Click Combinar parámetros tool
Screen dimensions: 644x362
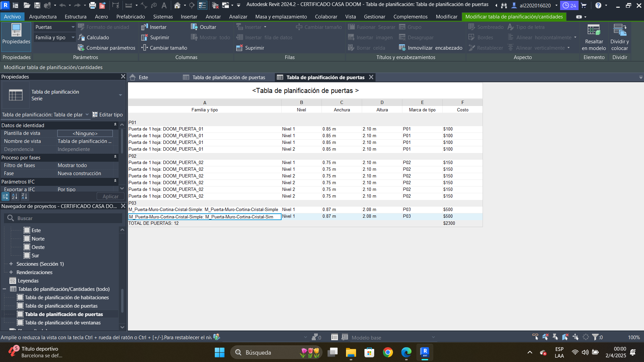click(x=107, y=48)
